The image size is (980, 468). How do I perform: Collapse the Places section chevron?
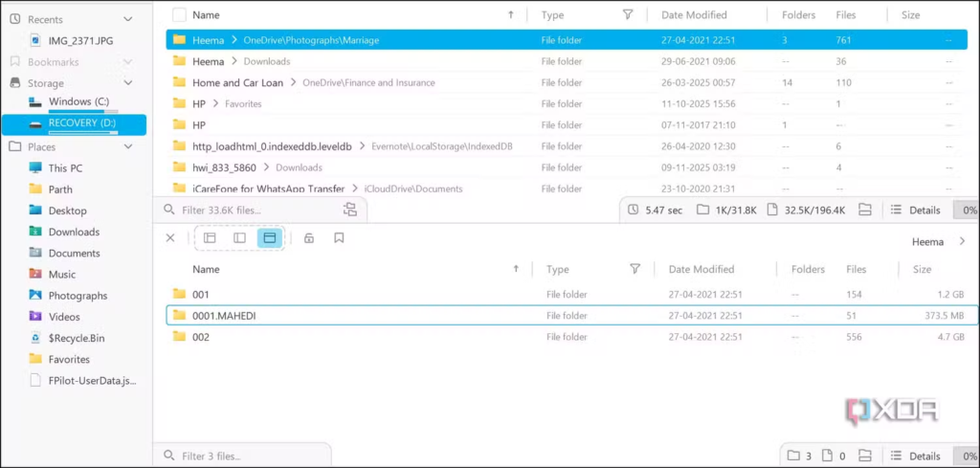128,147
